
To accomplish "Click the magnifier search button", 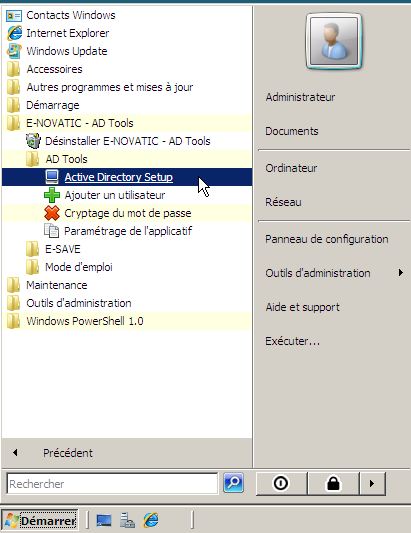I will pos(233,483).
